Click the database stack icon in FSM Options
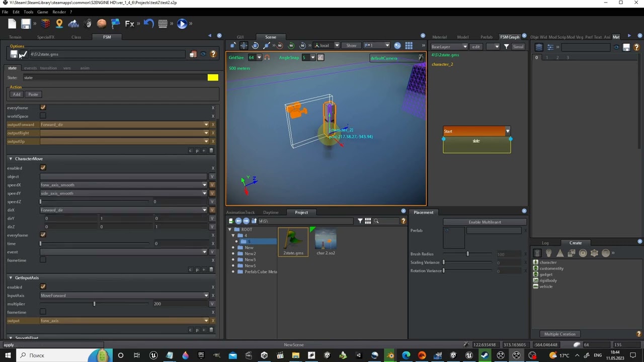This screenshot has width=644, height=362. 193,54
